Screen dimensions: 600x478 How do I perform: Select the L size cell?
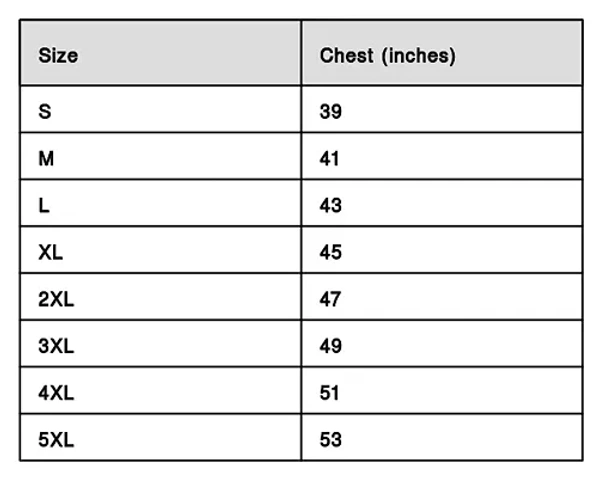click(x=44, y=205)
